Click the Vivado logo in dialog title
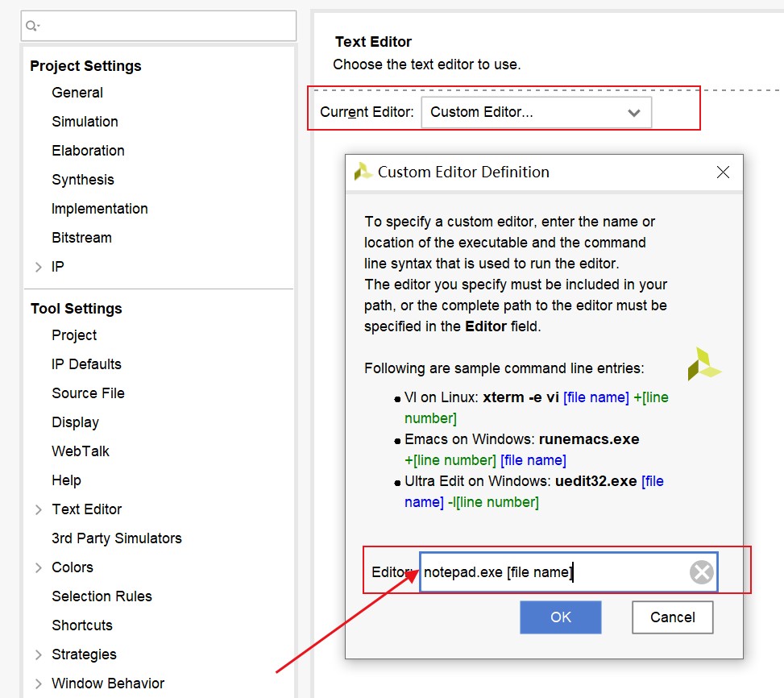This screenshot has height=698, width=784. click(363, 172)
